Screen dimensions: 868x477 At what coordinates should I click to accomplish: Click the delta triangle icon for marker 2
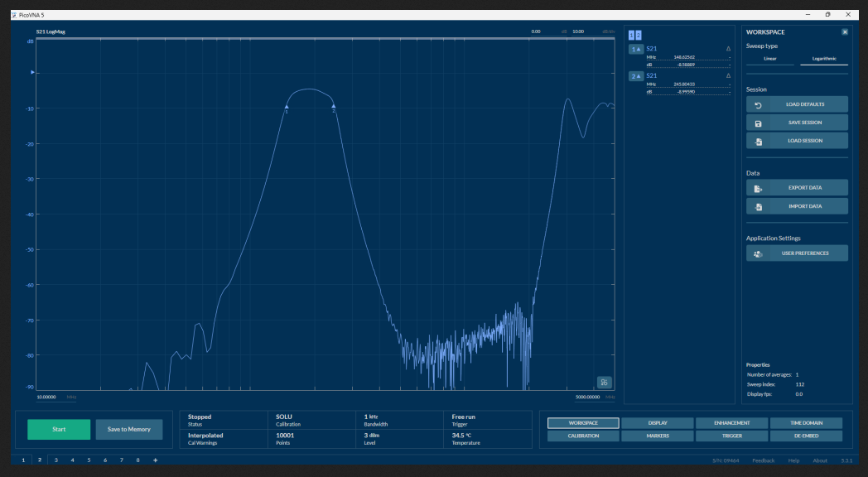point(728,76)
